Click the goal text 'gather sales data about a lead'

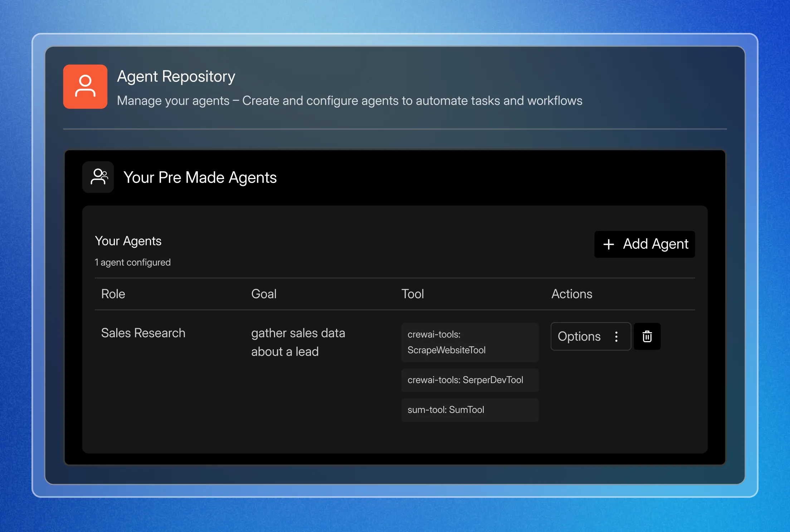click(298, 342)
